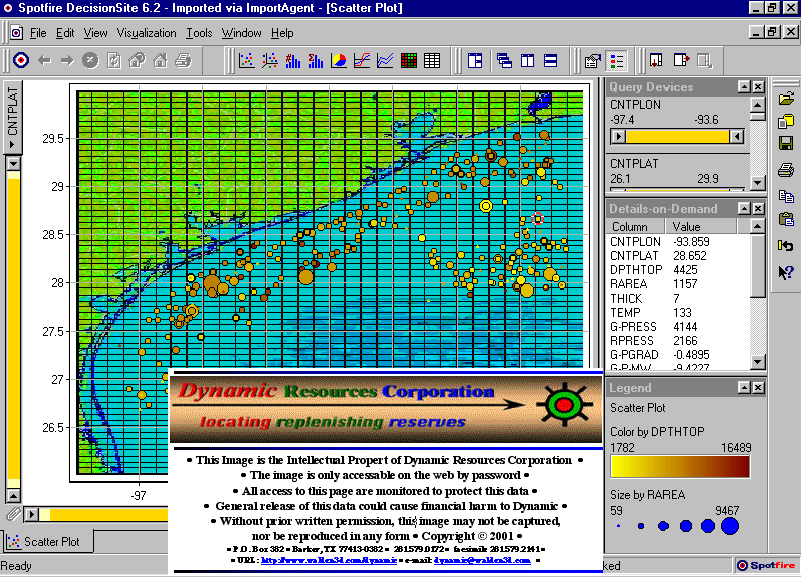Choose the pie chart visualization icon

339,61
